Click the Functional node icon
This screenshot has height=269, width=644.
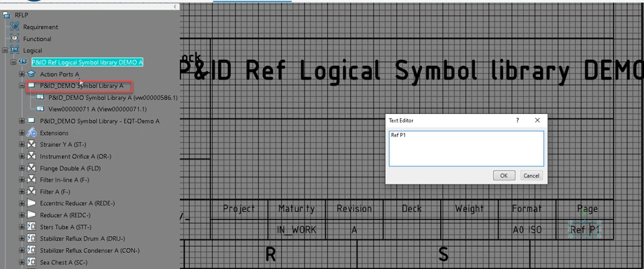(x=15, y=39)
